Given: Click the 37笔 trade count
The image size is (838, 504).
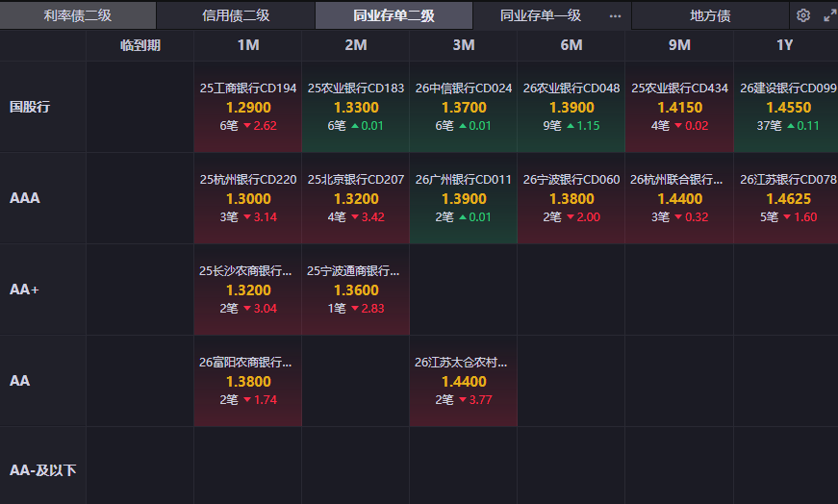Looking at the screenshot, I should pos(769,126).
